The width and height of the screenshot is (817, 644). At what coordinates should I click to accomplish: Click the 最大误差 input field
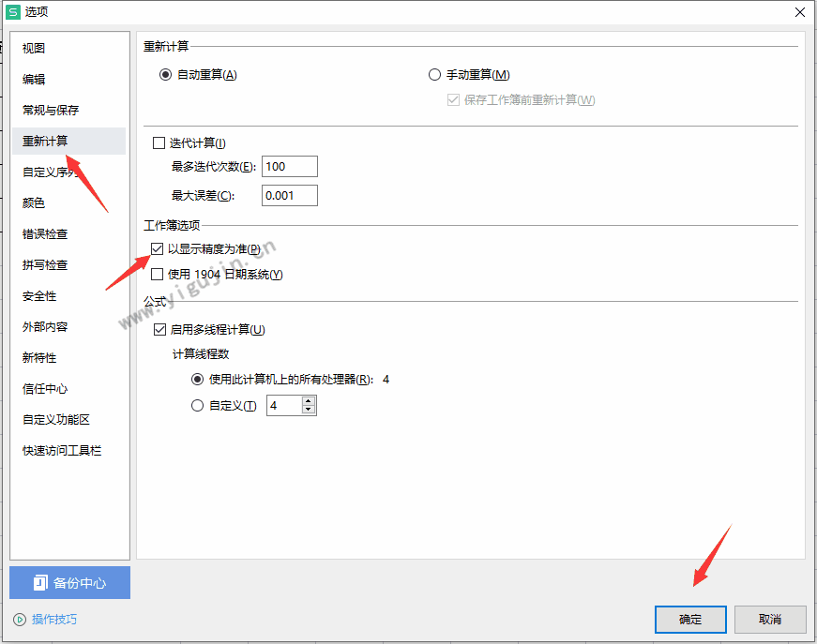[290, 196]
